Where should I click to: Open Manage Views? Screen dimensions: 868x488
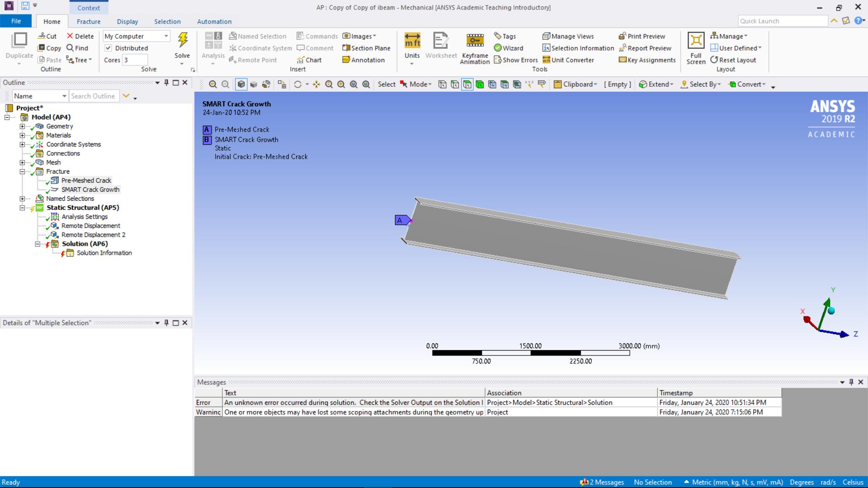tap(568, 36)
